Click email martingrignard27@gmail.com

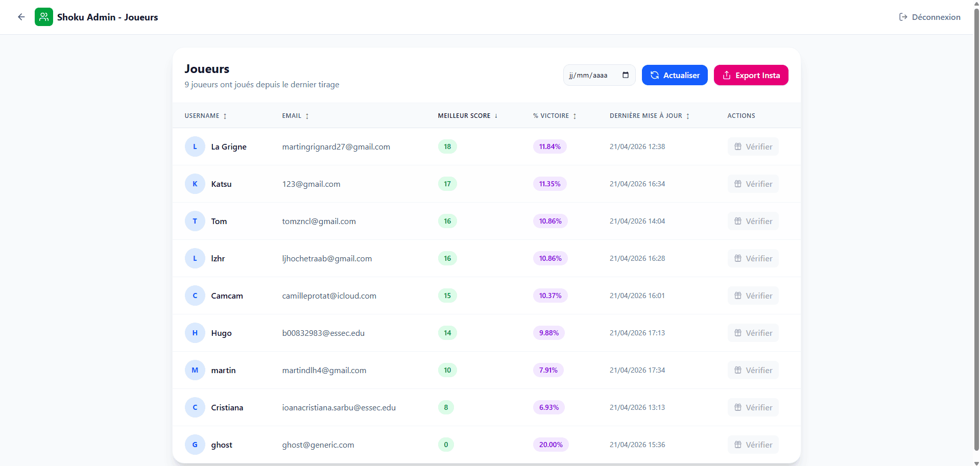pos(336,146)
